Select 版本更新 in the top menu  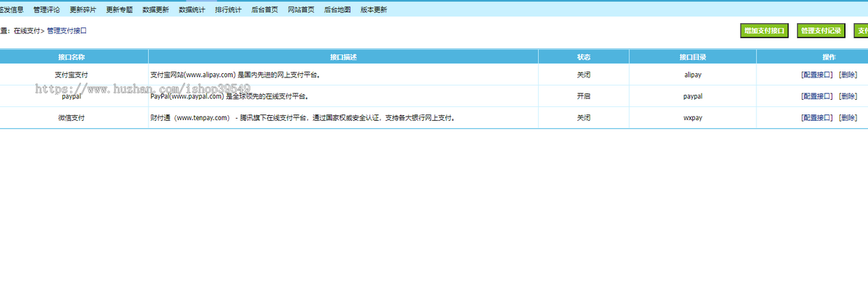(373, 9)
